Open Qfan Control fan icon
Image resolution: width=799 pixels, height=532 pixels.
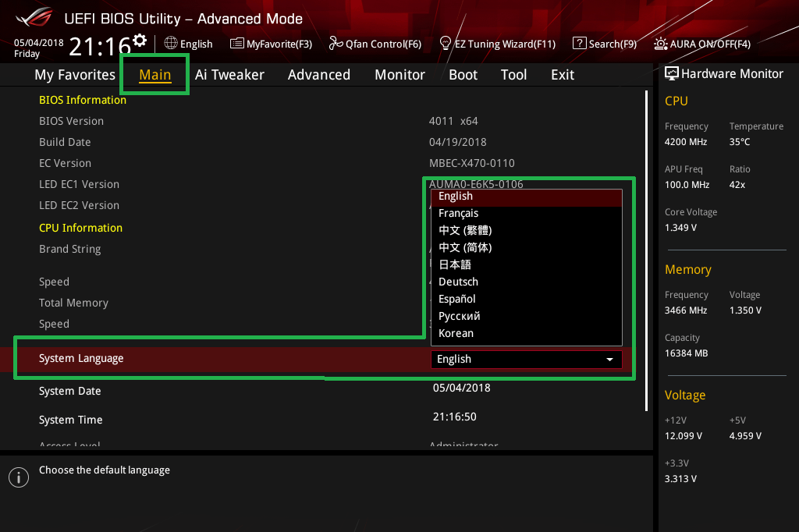point(336,44)
